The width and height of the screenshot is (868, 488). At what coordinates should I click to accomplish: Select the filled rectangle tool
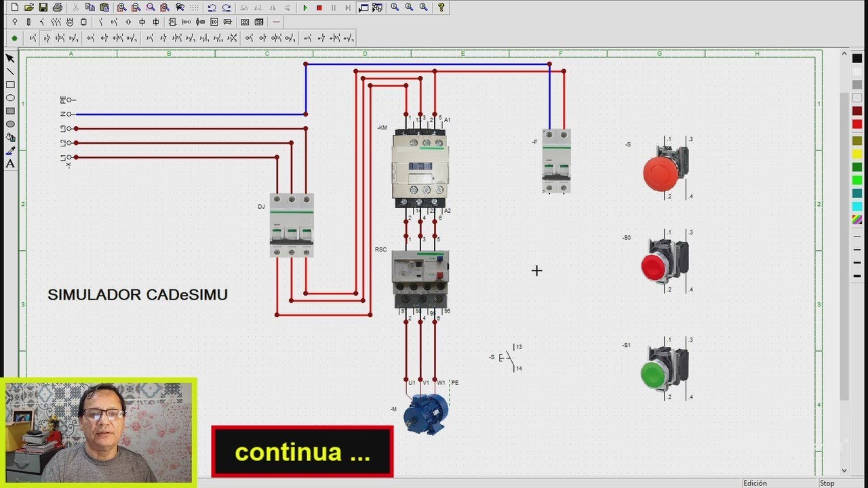point(10,110)
